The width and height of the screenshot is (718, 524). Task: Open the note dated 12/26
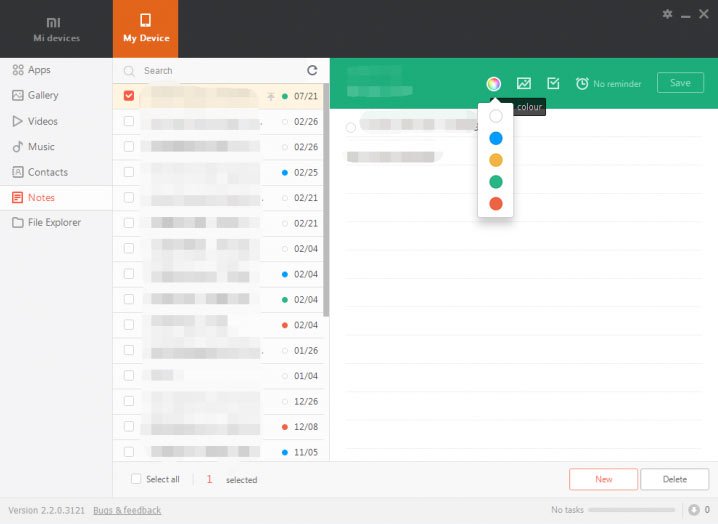218,401
